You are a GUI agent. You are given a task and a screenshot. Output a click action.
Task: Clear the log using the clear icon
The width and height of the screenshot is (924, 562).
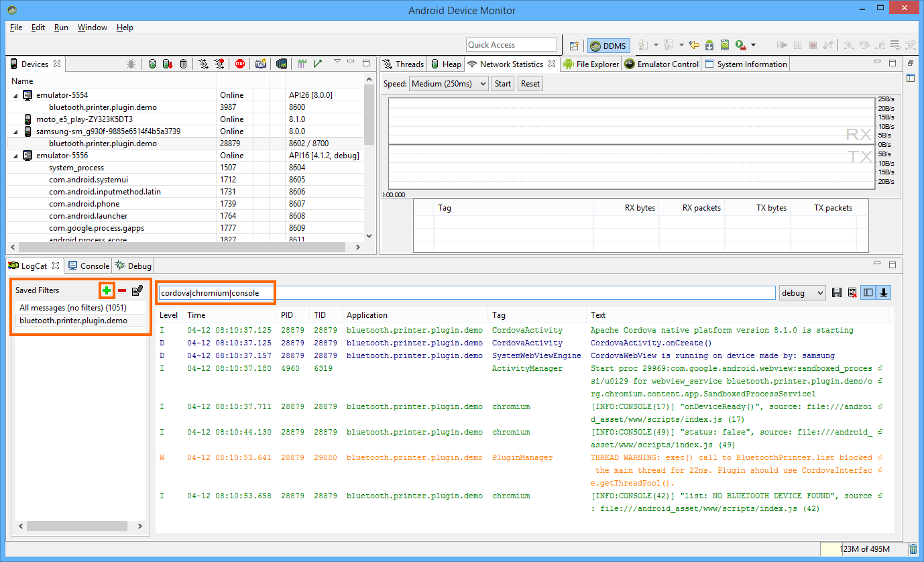coord(852,292)
